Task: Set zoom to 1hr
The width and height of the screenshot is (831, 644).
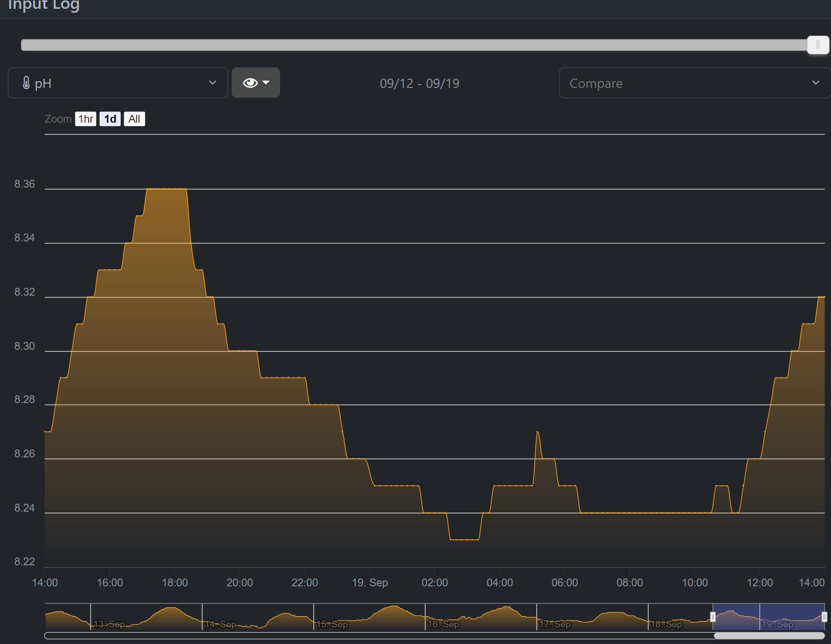Action: tap(86, 119)
